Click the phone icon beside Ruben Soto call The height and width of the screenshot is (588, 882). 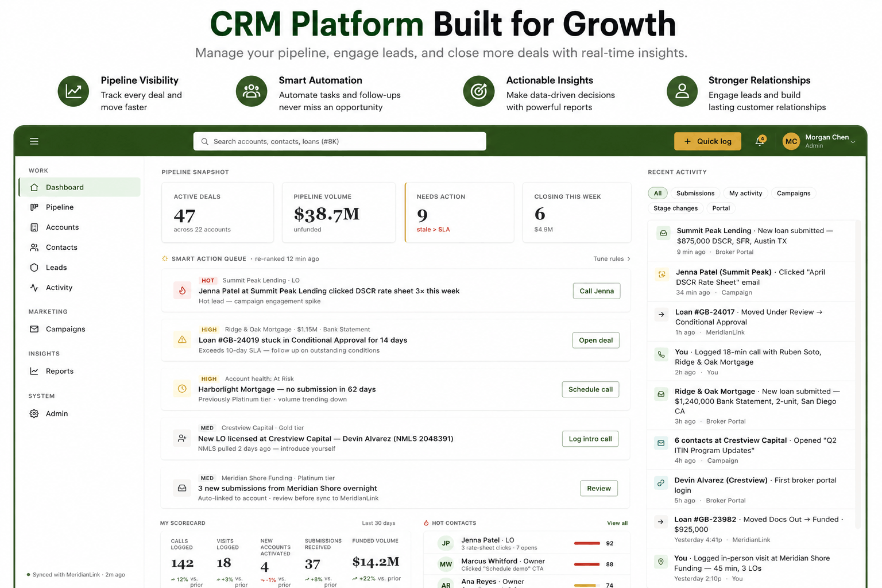tap(661, 354)
